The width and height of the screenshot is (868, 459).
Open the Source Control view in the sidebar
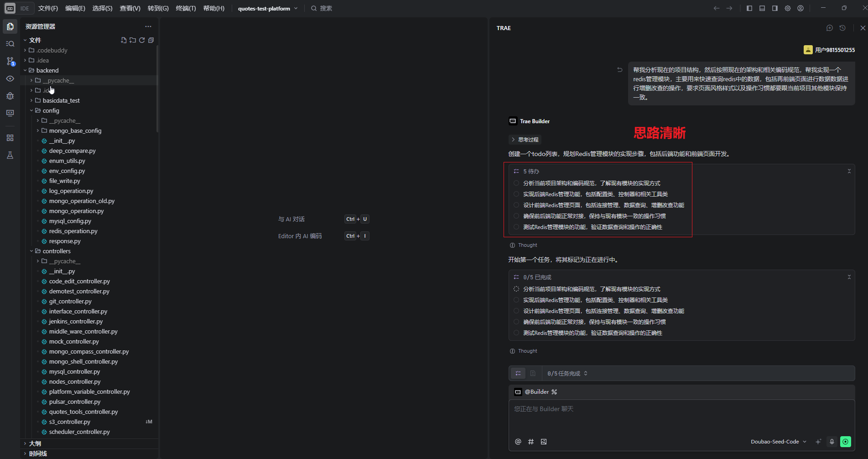(x=10, y=61)
